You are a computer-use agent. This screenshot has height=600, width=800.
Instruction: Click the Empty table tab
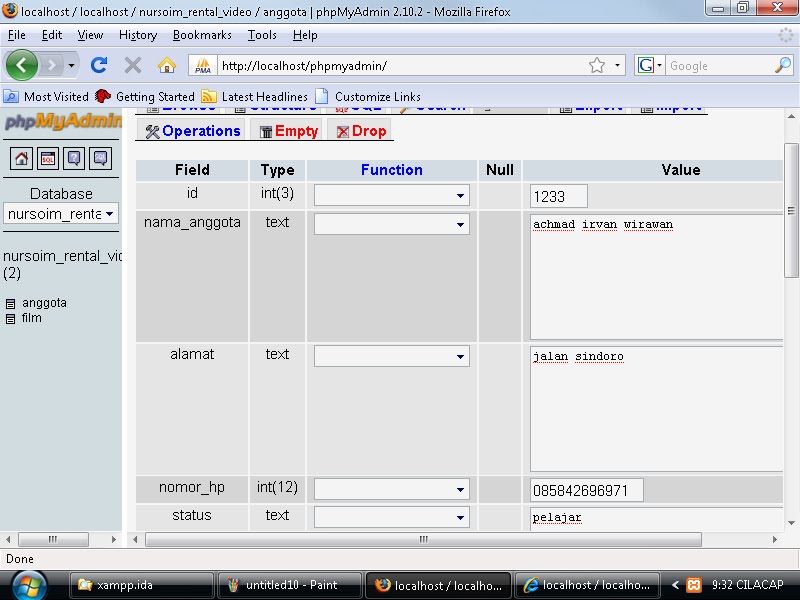288,131
